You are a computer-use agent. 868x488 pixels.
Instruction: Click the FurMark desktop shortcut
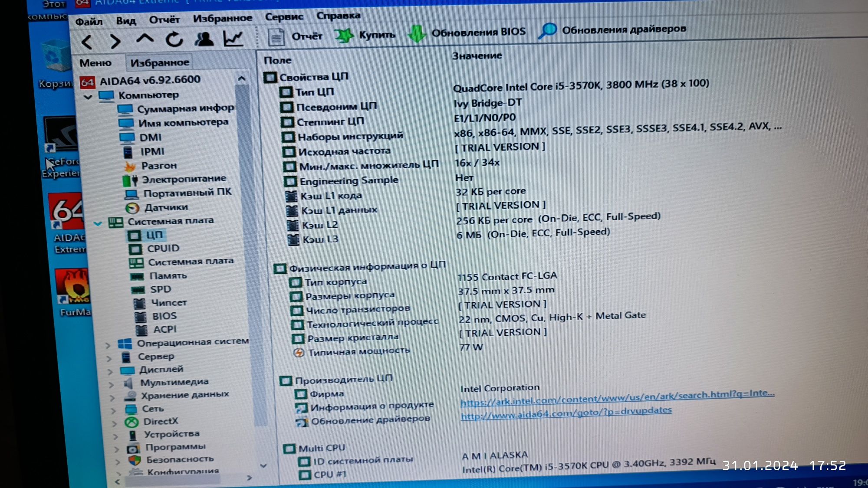click(73, 293)
